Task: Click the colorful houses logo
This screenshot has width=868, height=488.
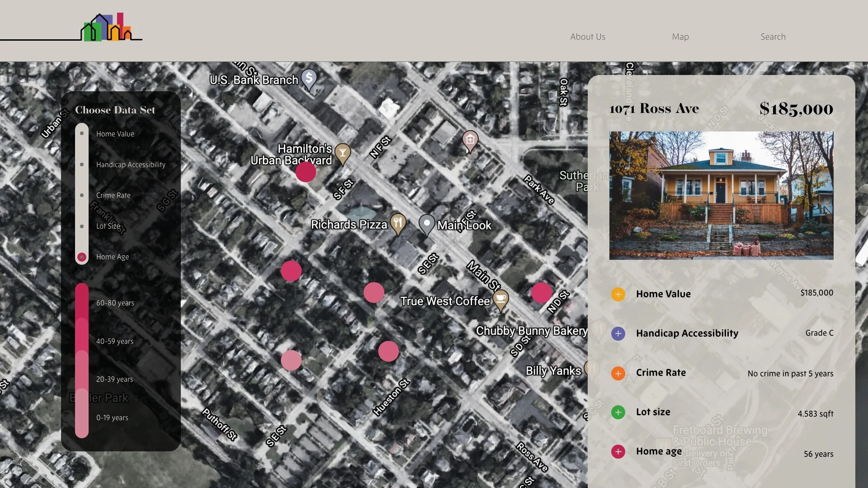Action: tap(107, 27)
